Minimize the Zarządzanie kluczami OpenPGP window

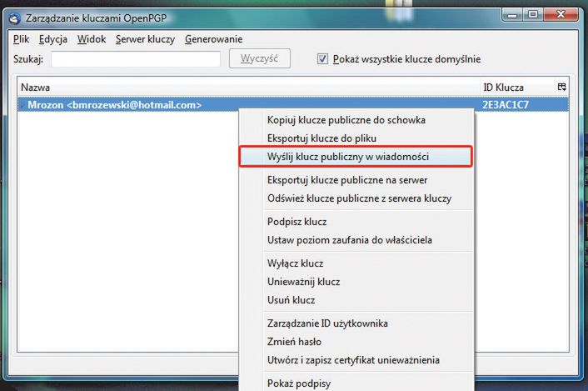point(512,15)
